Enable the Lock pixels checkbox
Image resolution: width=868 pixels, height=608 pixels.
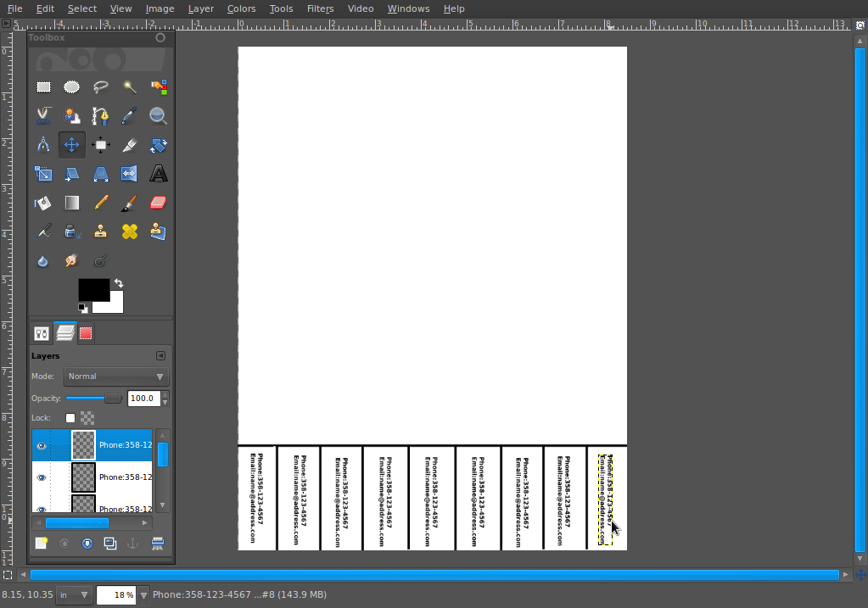click(x=70, y=418)
